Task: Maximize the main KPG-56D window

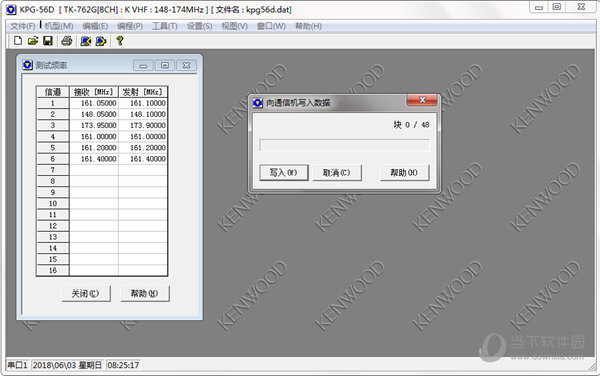Action: point(557,7)
